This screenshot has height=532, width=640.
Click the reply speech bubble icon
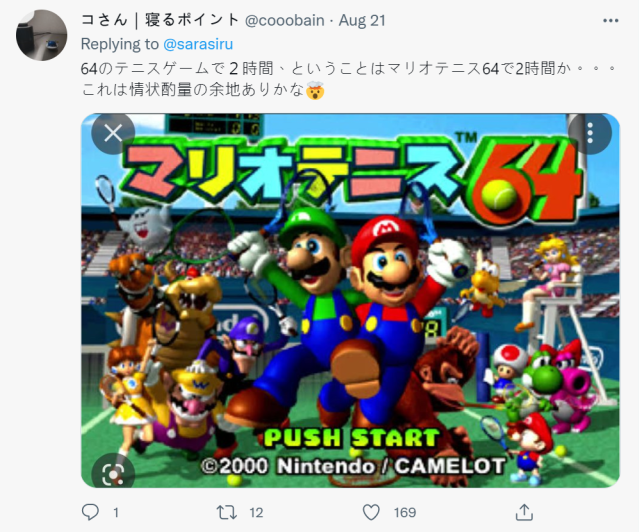tap(90, 512)
